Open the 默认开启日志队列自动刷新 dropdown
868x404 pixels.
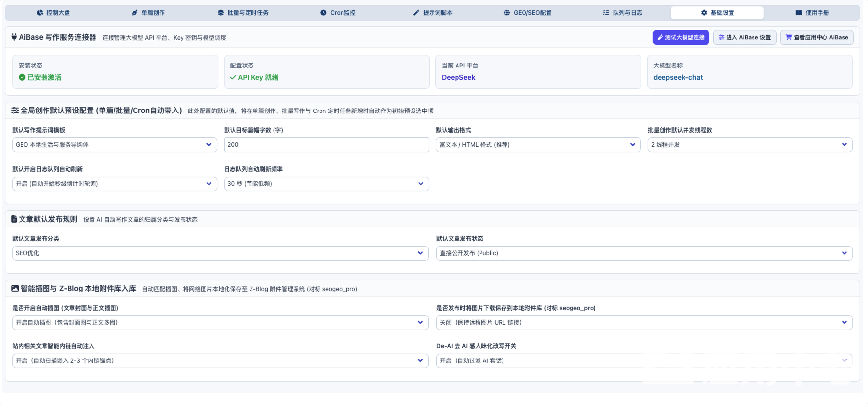pyautogui.click(x=114, y=184)
